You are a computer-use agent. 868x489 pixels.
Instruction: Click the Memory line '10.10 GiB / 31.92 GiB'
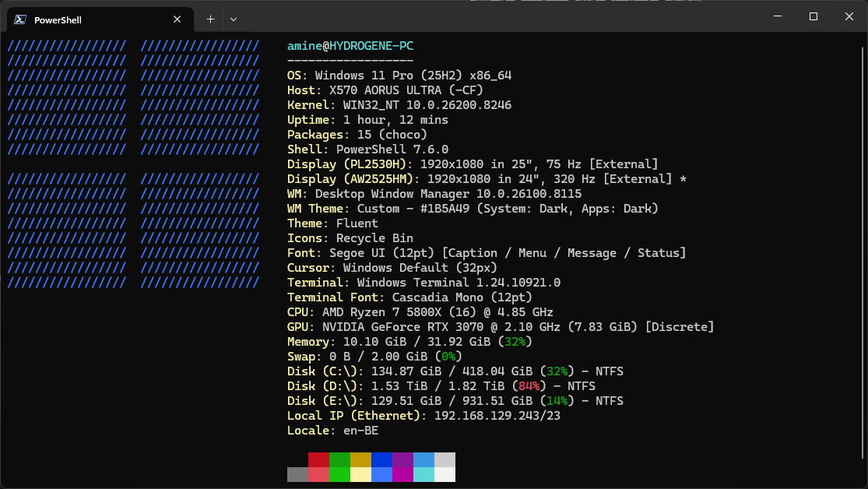pos(409,342)
